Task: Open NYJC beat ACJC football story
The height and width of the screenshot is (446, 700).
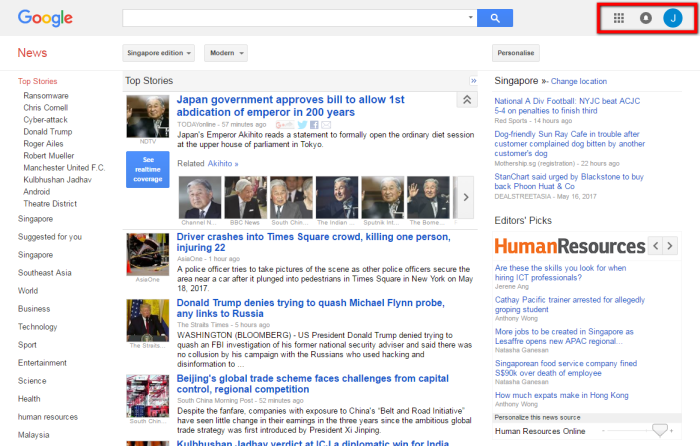Action: click(567, 106)
